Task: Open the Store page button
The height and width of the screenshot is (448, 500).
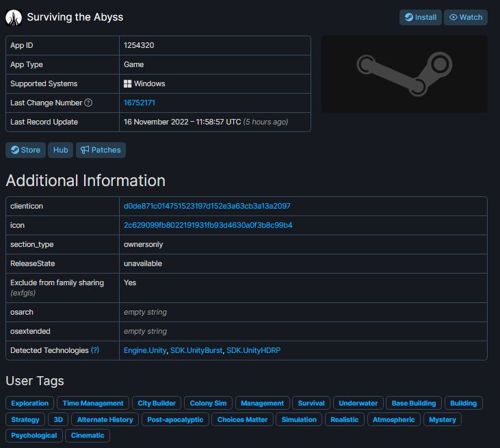Action: coord(25,150)
